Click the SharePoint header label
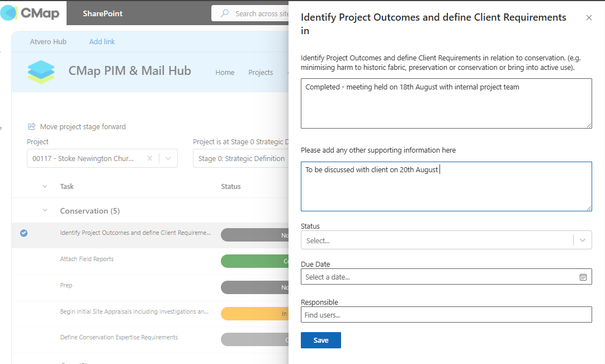This screenshot has width=605, height=364. point(103,13)
